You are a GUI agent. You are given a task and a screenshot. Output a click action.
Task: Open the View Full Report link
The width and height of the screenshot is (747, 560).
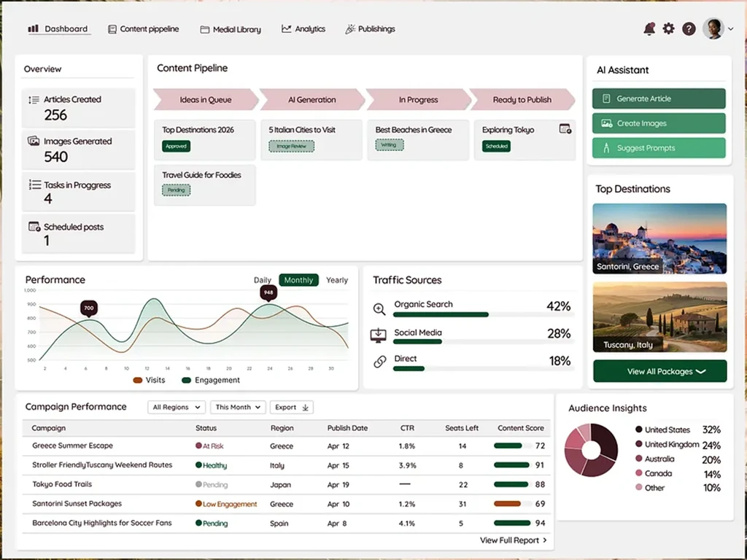pos(513,540)
